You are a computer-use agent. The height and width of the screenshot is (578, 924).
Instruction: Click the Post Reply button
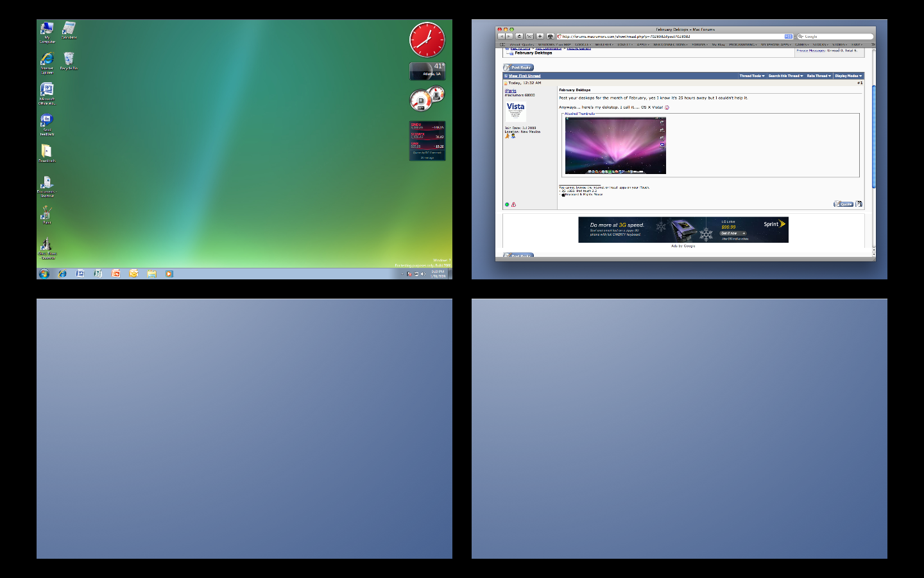point(518,67)
